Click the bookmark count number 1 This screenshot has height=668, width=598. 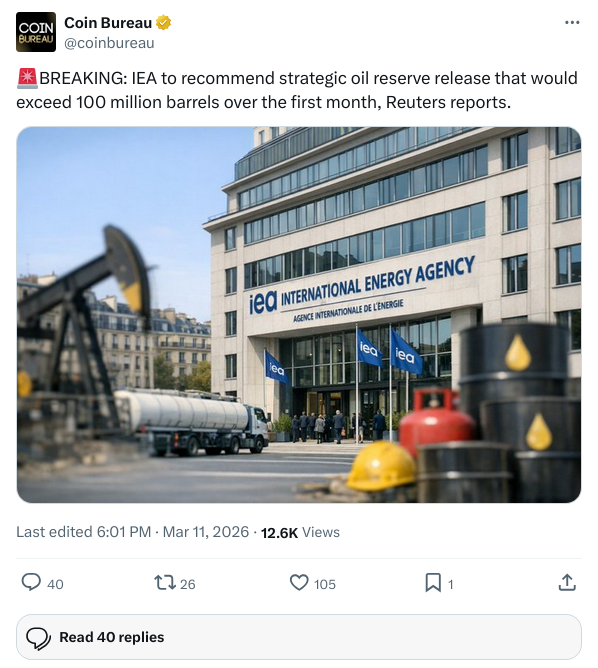coord(450,584)
